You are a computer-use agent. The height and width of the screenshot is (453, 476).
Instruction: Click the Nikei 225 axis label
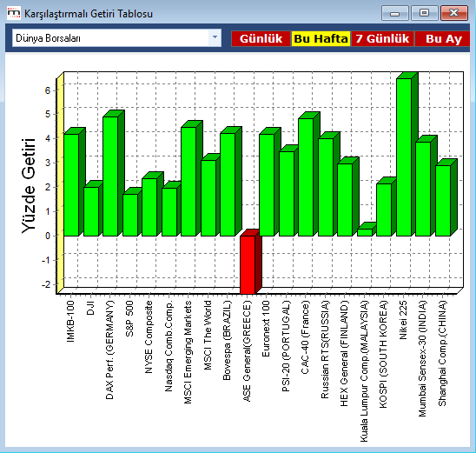tap(403, 320)
